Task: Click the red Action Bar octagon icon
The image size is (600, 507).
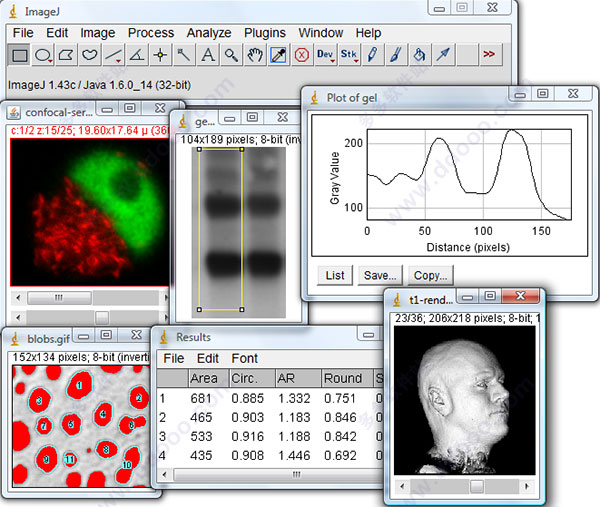Action: (x=302, y=55)
